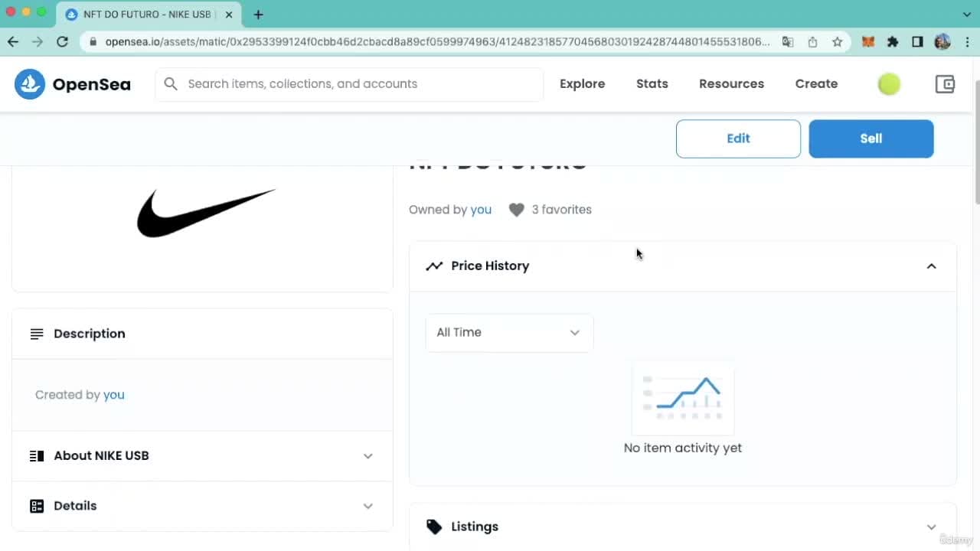Focus the search items input field

tap(349, 84)
